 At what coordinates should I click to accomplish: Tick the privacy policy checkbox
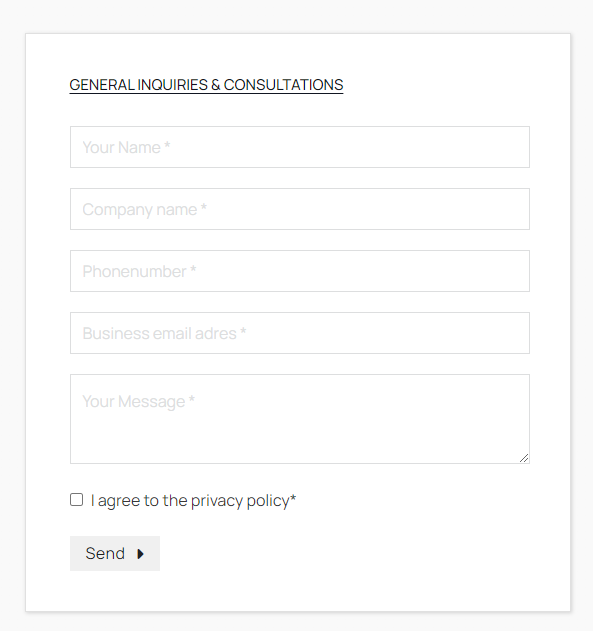(76, 500)
